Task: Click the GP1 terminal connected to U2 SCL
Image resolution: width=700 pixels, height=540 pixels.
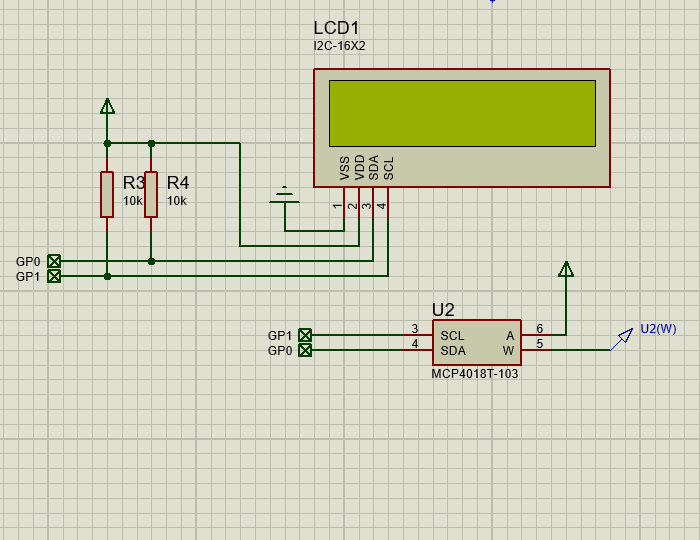Action: [305, 335]
